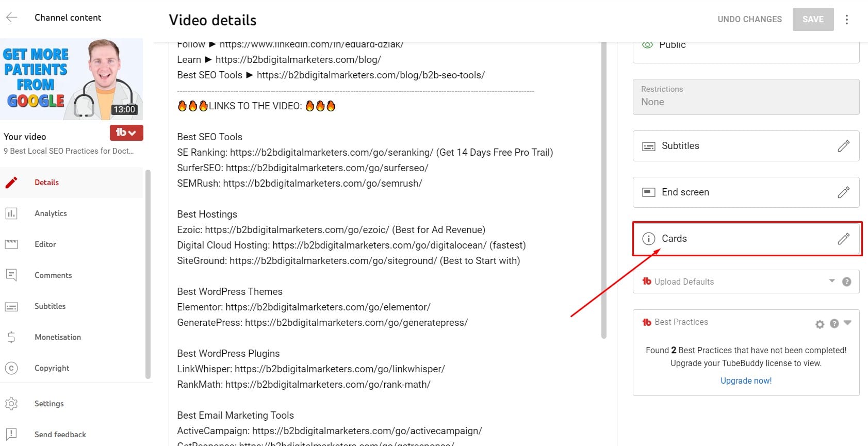Click the Upload Defaults help question icon

(846, 282)
